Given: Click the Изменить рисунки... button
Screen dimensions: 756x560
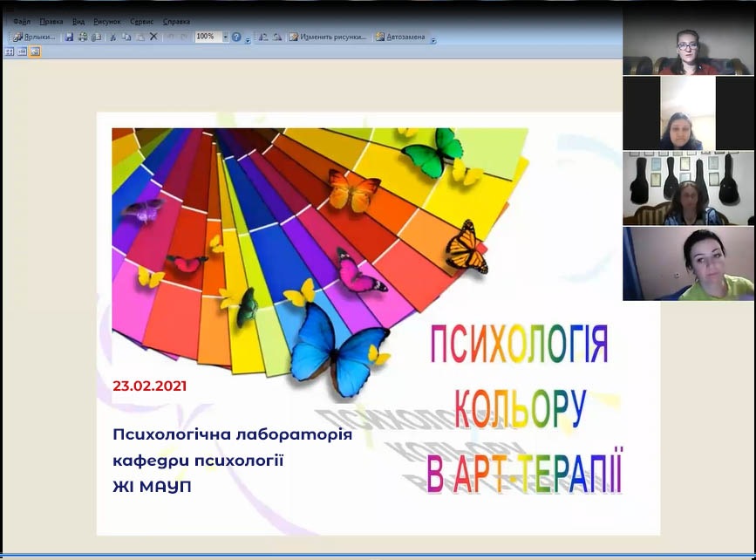Looking at the screenshot, I should pyautogui.click(x=328, y=37).
